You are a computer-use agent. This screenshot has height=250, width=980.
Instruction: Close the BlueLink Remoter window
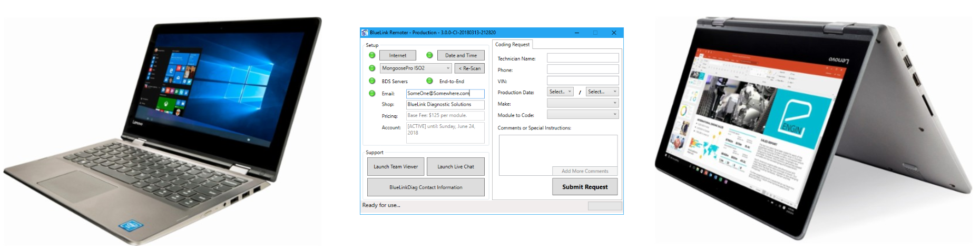(614, 33)
